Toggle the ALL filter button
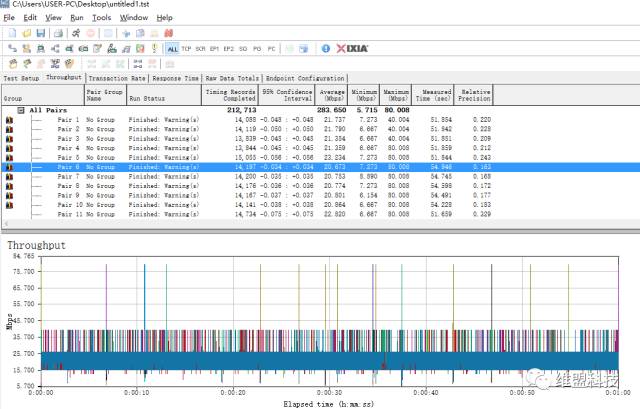 pyautogui.click(x=172, y=48)
